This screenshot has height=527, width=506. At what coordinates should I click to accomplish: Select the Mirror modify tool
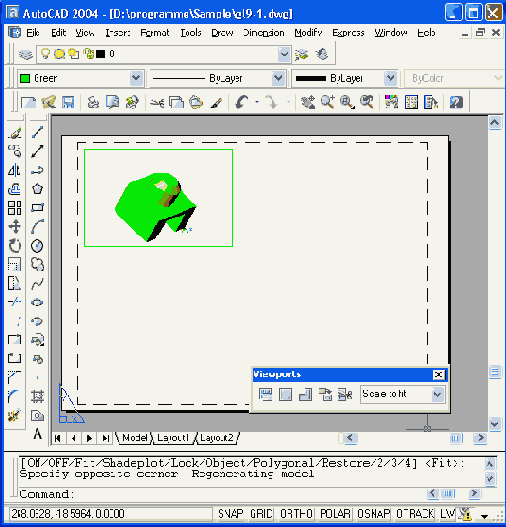click(x=14, y=170)
